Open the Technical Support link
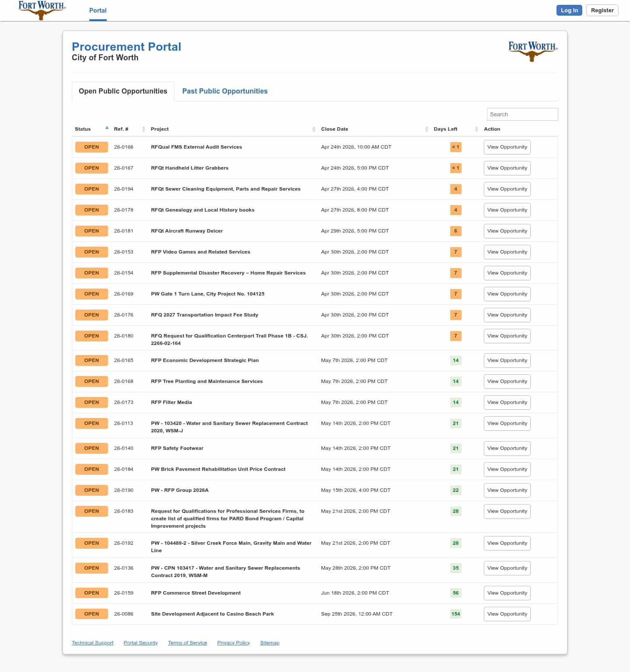Image resolution: width=630 pixels, height=672 pixels. click(x=92, y=643)
